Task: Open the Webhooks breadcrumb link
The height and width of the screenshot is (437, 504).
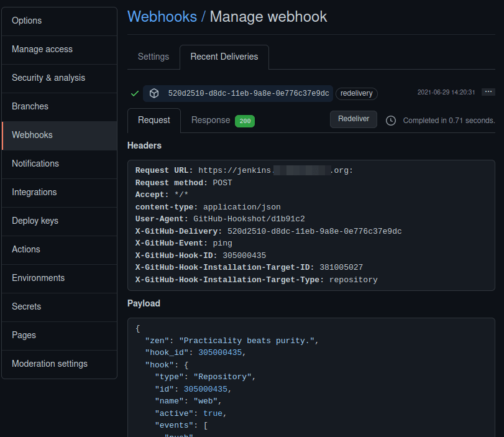Action: click(x=162, y=17)
